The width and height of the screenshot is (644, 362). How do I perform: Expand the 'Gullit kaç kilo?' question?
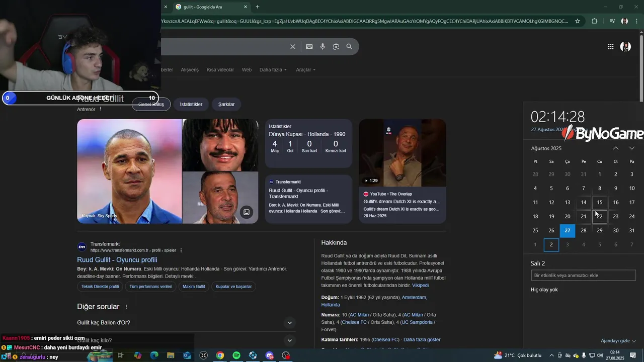(186, 340)
